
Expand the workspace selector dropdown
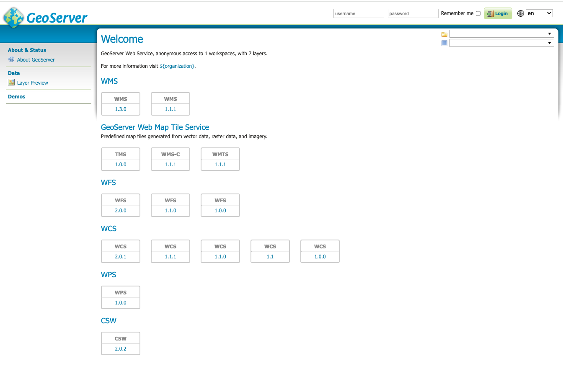click(x=501, y=34)
